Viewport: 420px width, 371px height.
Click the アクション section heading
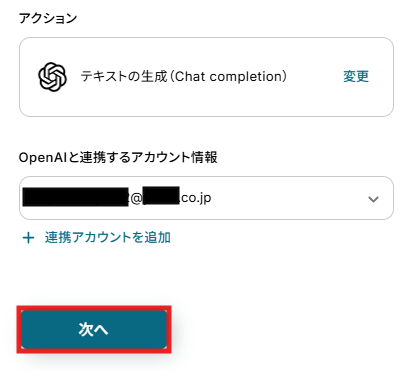(x=48, y=18)
